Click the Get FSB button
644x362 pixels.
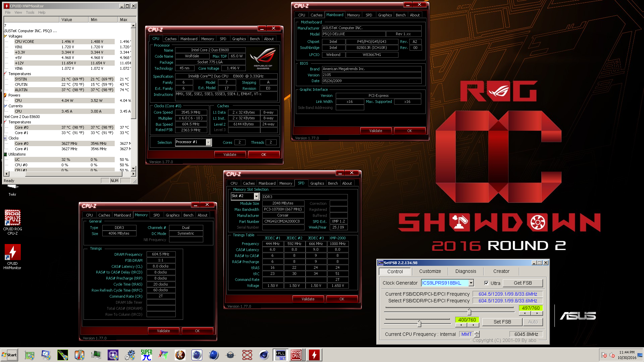[523, 283]
